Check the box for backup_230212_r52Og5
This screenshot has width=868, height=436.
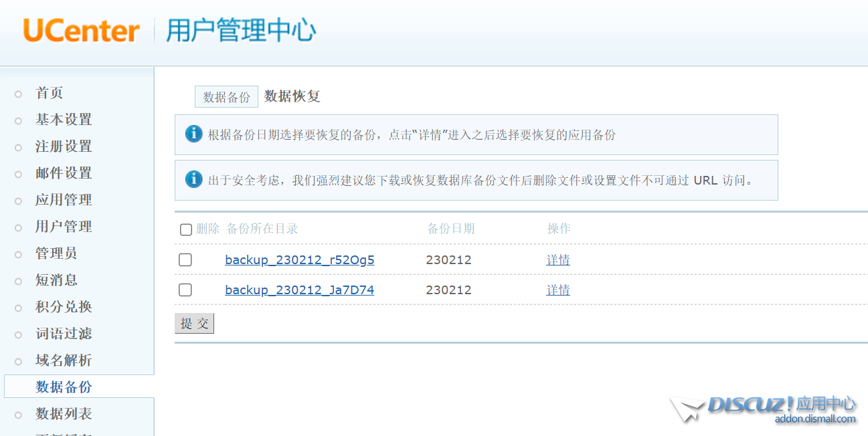(185, 260)
